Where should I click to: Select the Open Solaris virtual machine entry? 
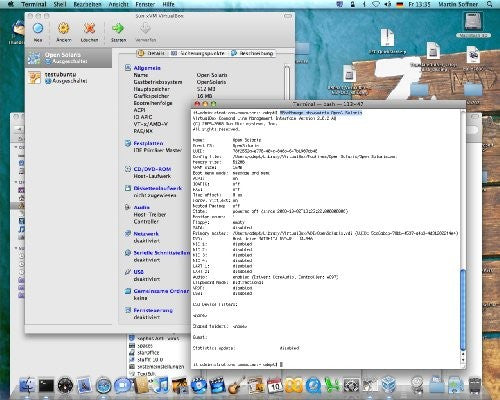click(x=68, y=58)
